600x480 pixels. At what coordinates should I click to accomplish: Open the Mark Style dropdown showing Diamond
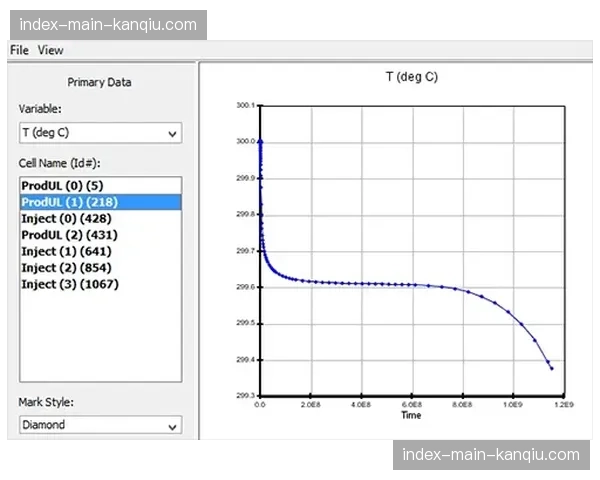pos(100,425)
